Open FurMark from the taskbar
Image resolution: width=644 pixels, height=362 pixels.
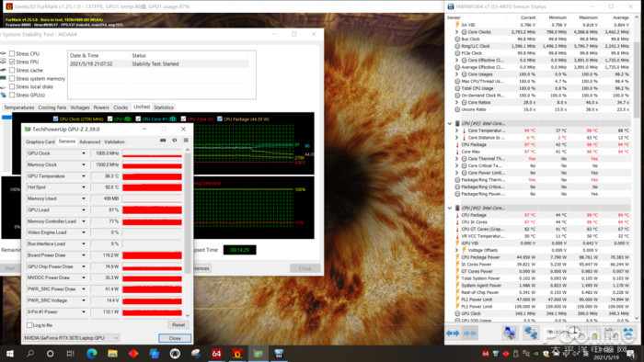237,354
